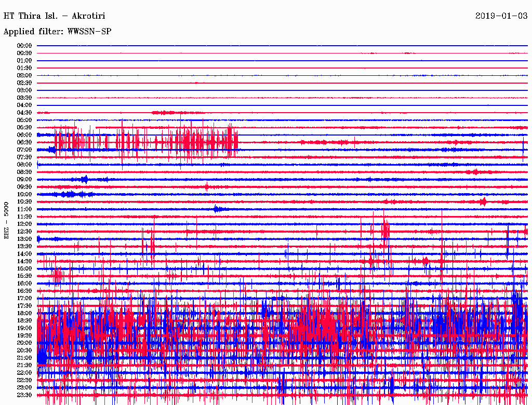Viewport: 532px width, 405px height.
Task: Click the 03:30 time label
Action: click(x=24, y=98)
